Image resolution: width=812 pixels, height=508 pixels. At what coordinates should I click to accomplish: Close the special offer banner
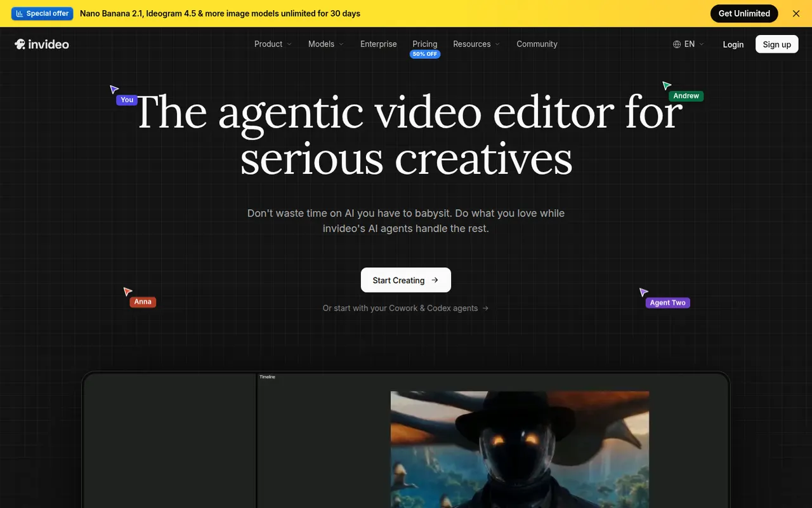796,13
